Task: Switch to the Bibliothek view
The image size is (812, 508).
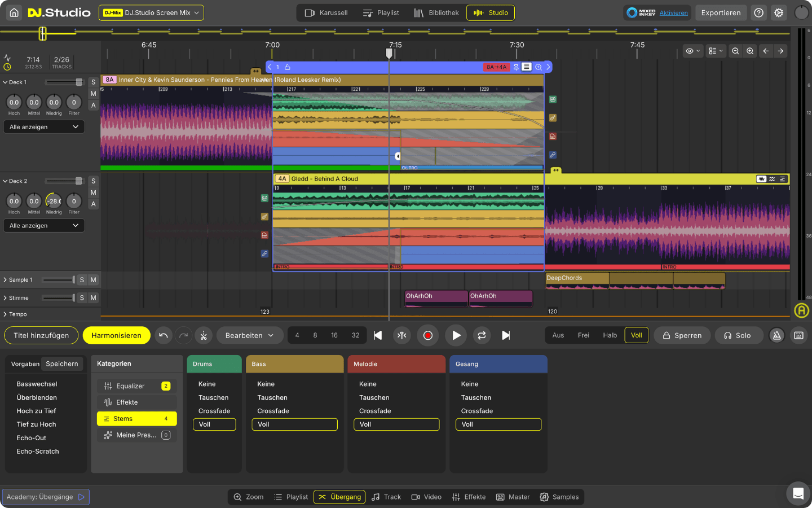Action: pyautogui.click(x=436, y=12)
